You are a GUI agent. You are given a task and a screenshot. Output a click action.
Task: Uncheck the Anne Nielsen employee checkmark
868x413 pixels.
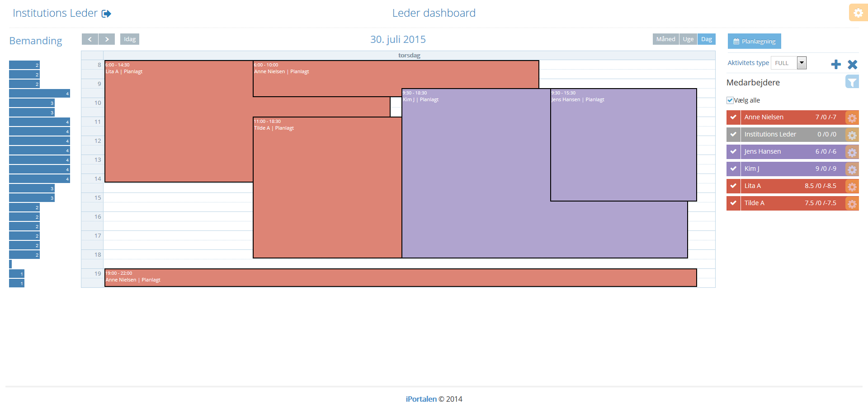tap(733, 117)
